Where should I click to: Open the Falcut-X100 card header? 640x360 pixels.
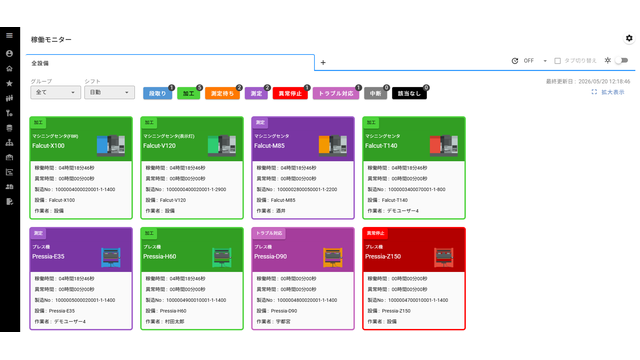tap(81, 139)
